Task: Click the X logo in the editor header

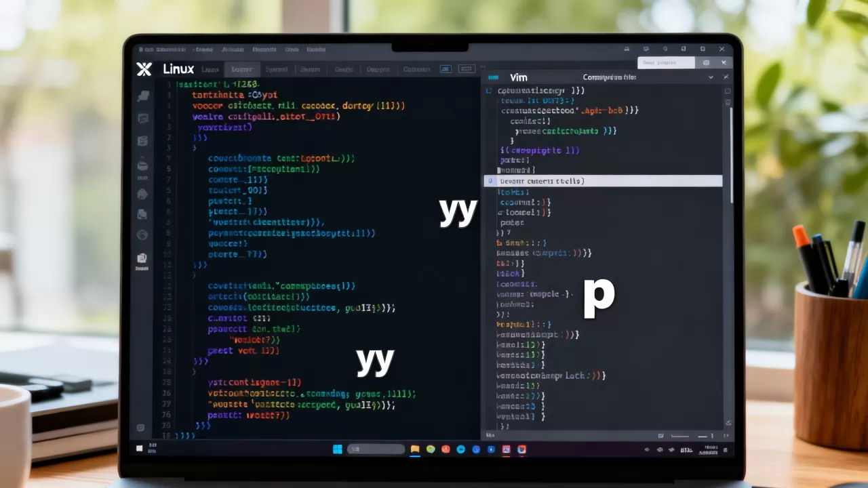Action: pos(144,69)
